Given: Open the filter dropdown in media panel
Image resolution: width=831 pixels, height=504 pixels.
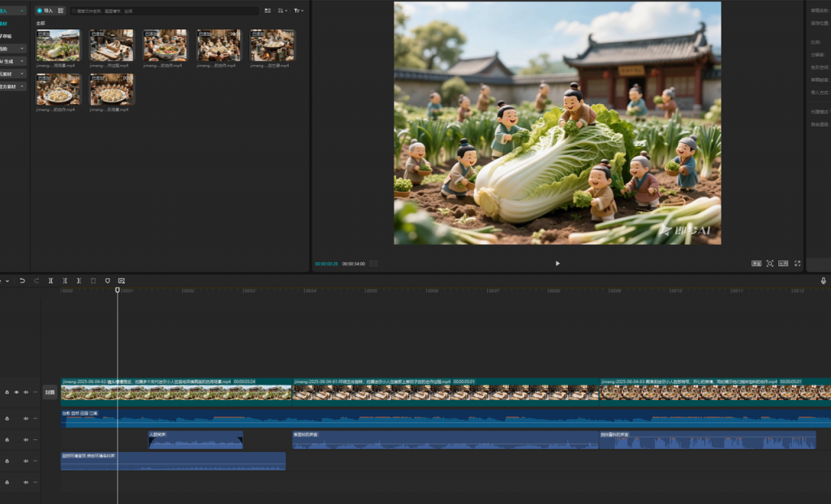Looking at the screenshot, I should coord(299,11).
